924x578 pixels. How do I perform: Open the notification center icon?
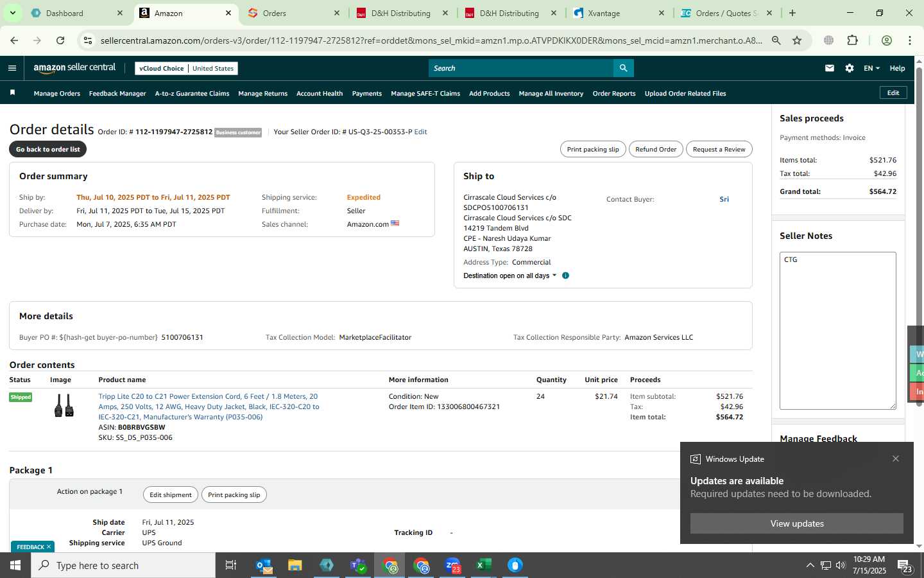pyautogui.click(x=905, y=566)
